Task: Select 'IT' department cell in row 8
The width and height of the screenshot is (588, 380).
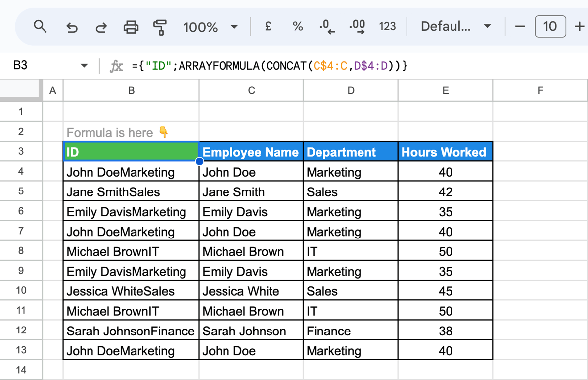Action: (x=351, y=251)
